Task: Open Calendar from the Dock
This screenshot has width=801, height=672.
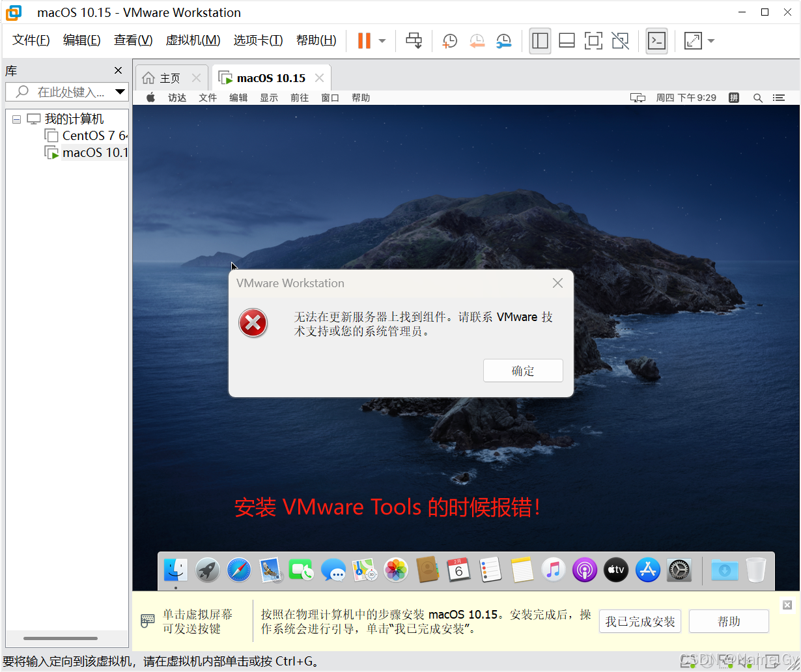Action: [458, 570]
